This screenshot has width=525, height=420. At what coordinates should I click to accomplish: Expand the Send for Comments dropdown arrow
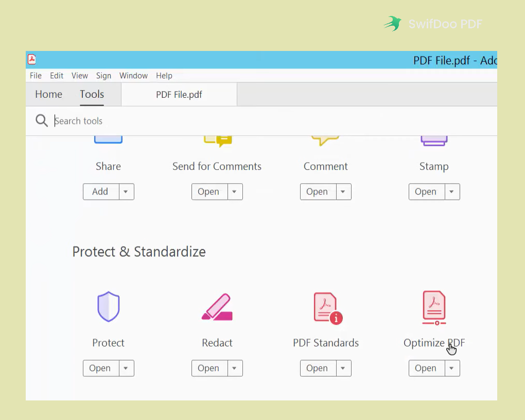click(235, 191)
